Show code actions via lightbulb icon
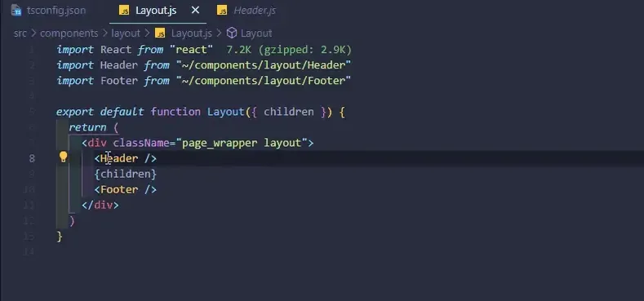644x301 pixels. click(63, 157)
